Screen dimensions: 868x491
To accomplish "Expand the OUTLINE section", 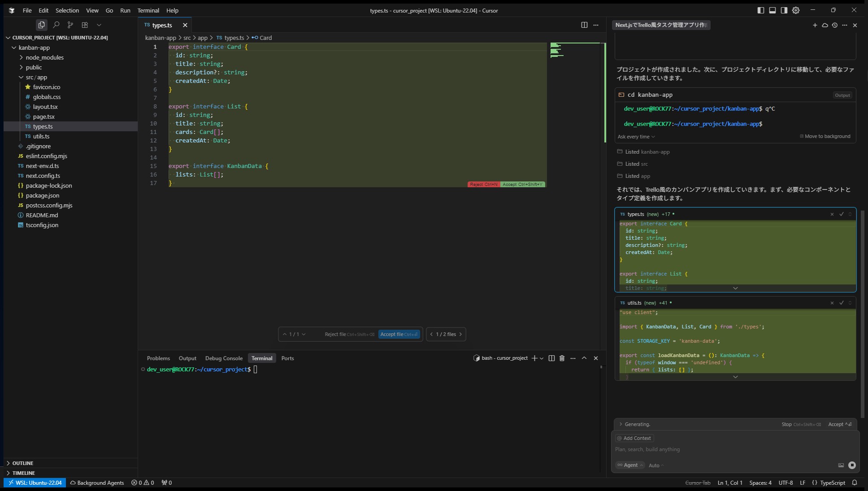I will [x=23, y=463].
